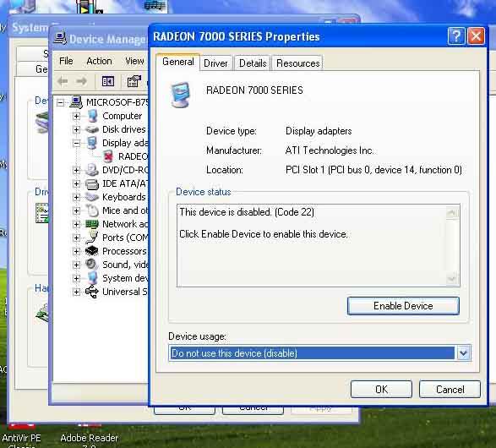Click the Keyboards icon
Screen dimensions: 496x448
coord(92,197)
